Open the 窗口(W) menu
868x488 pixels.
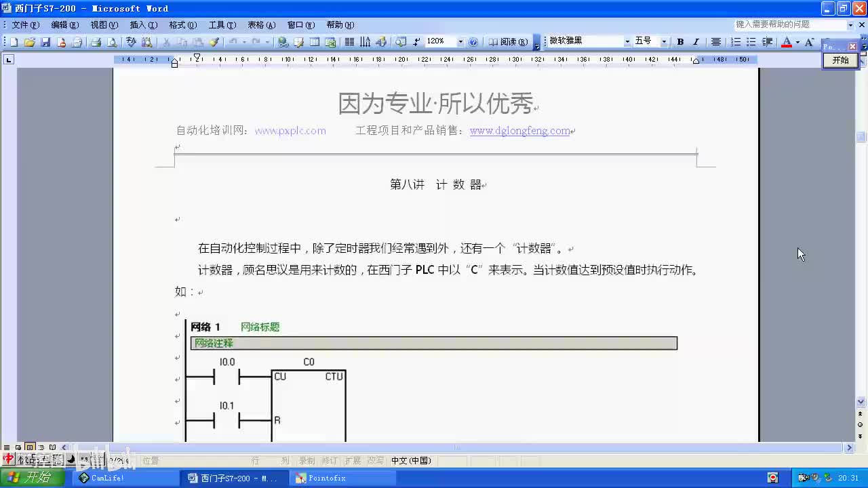point(300,25)
